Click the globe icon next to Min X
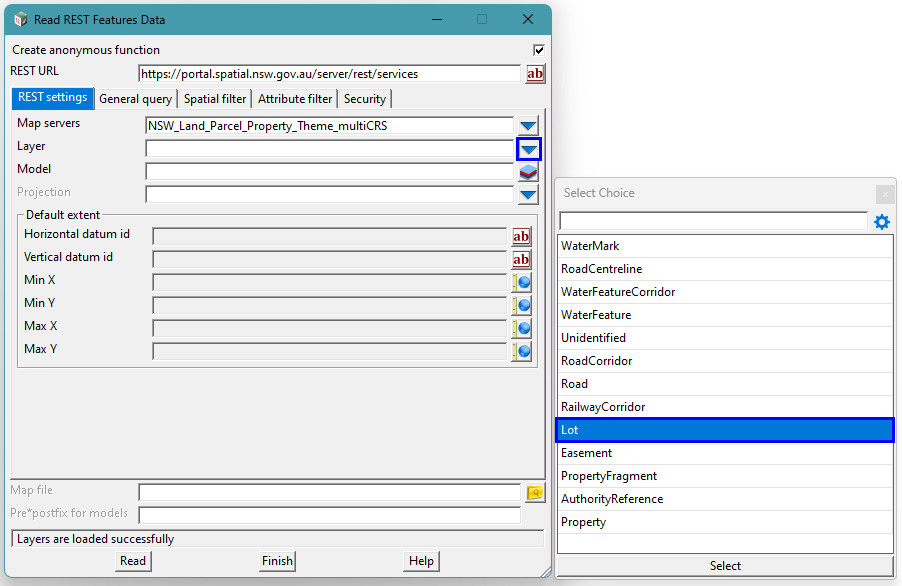 521,282
